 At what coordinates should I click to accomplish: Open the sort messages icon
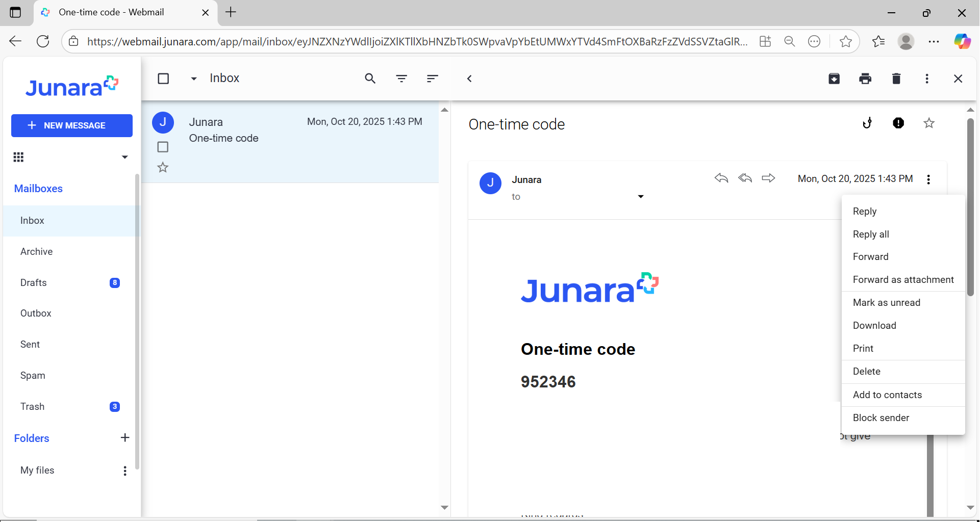(x=433, y=79)
